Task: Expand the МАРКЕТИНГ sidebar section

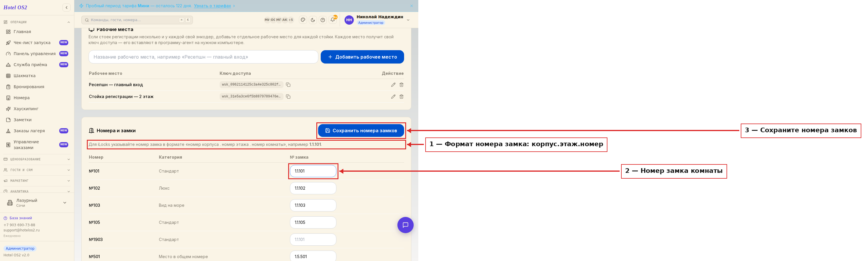Action: click(x=37, y=181)
